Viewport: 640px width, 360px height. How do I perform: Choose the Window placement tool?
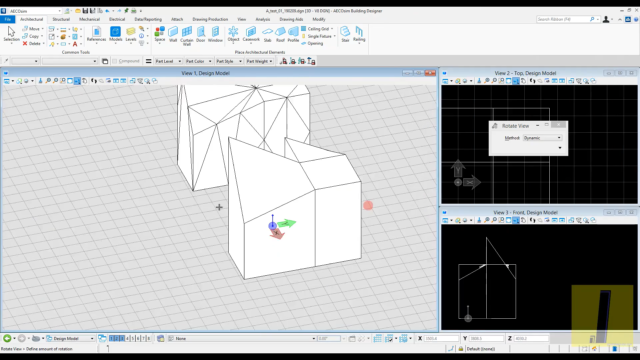click(x=215, y=34)
